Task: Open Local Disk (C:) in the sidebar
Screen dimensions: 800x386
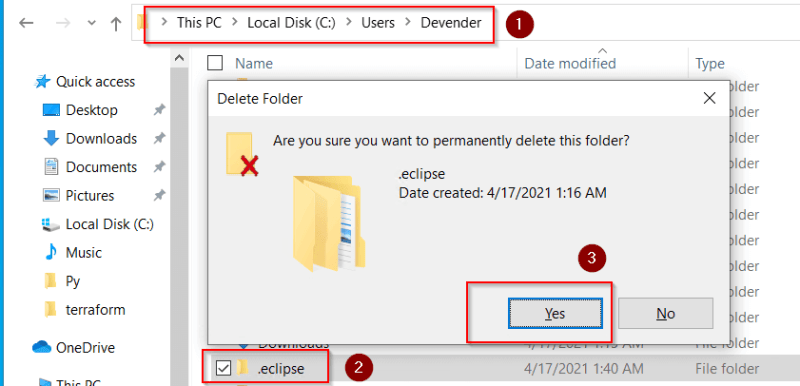Action: pyautogui.click(x=110, y=224)
